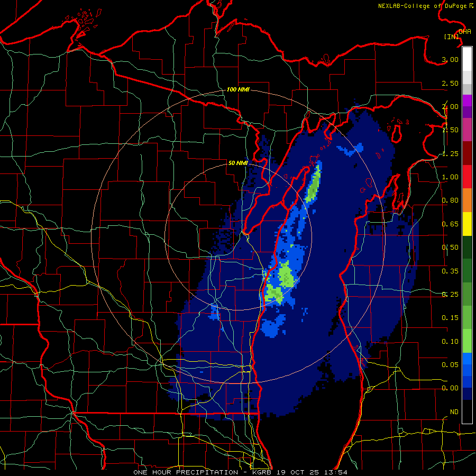476x476 pixels.
Task: Click the 50 NMI range ring label
Action: [238, 163]
